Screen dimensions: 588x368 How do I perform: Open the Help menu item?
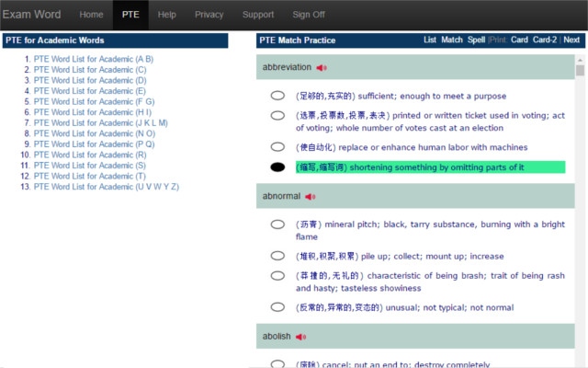167,15
